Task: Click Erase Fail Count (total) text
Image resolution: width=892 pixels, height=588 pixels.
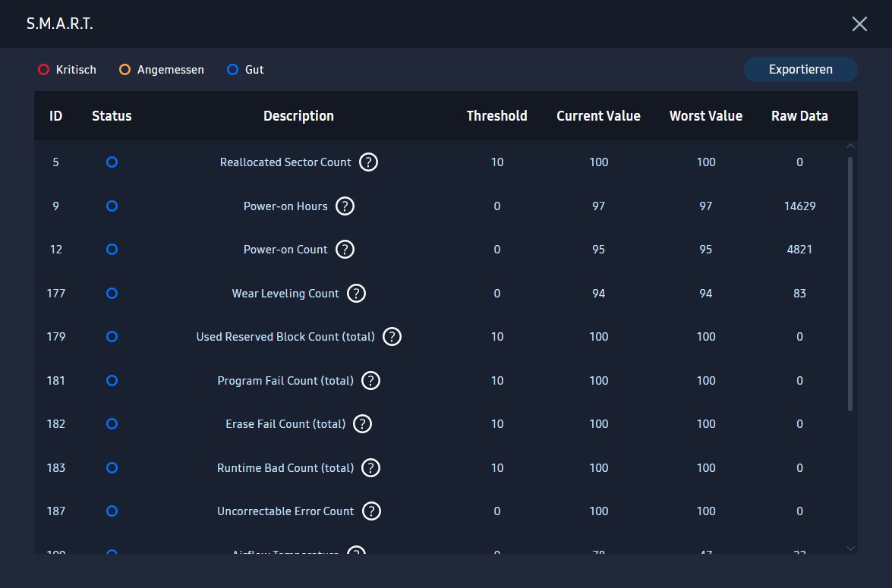Action: 285,423
